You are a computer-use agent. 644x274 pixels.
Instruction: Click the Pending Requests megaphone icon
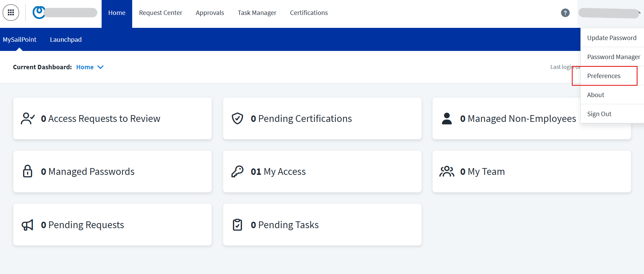(x=28, y=225)
